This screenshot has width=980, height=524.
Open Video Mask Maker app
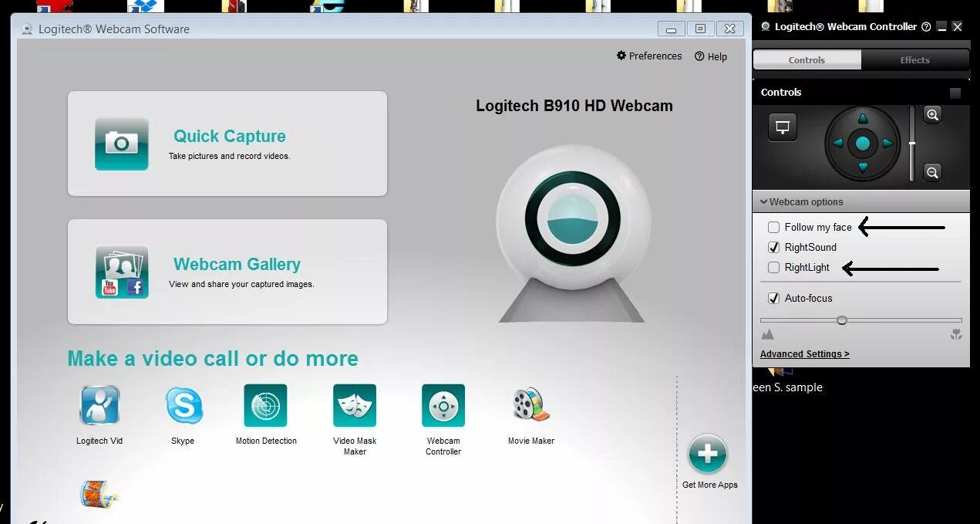pyautogui.click(x=355, y=406)
